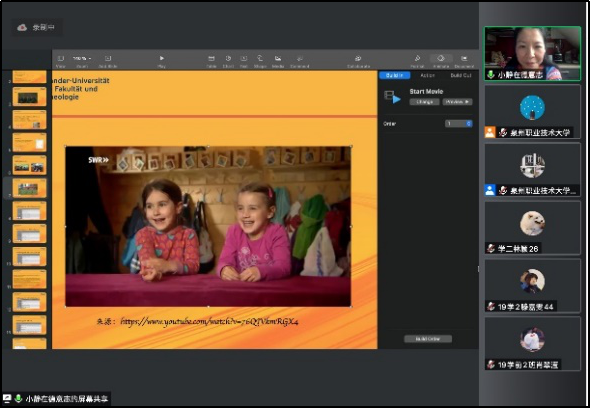
Task: Click muted mic on the bottom participant
Action: click(x=491, y=364)
